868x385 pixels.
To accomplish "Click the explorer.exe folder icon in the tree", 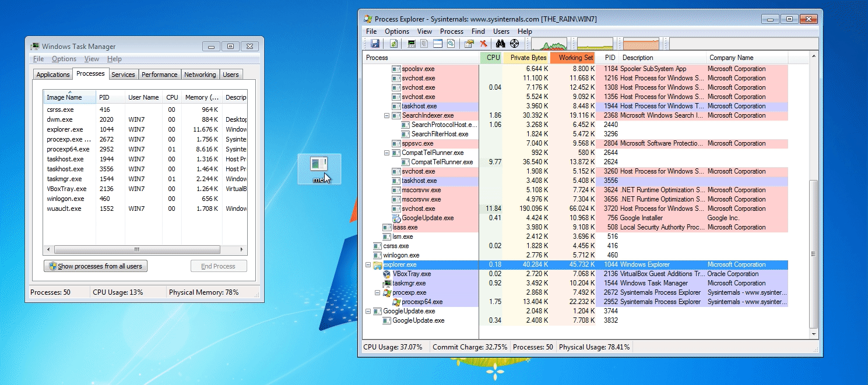I will [378, 264].
